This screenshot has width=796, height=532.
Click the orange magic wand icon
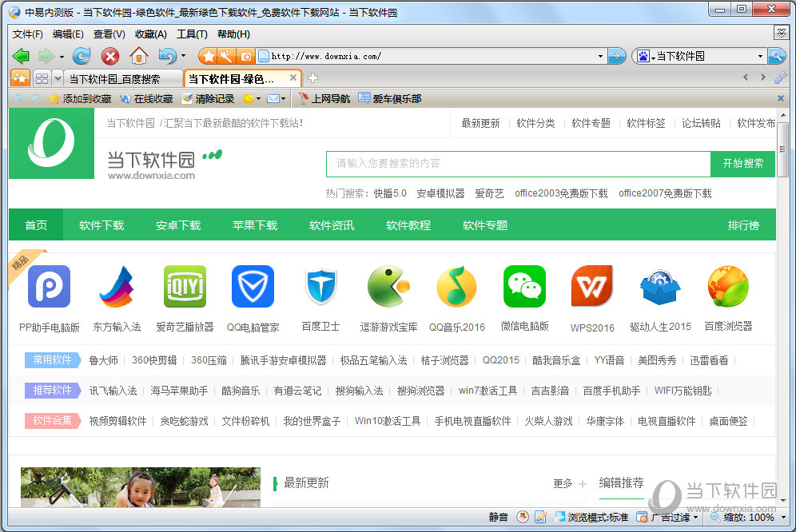[x=226, y=56]
